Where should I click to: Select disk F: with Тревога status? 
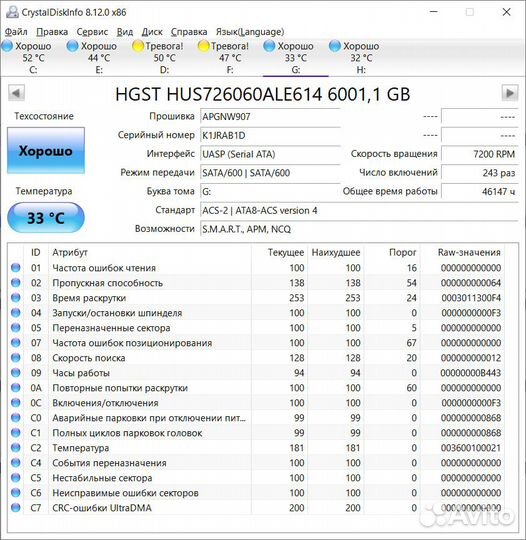pos(230,58)
